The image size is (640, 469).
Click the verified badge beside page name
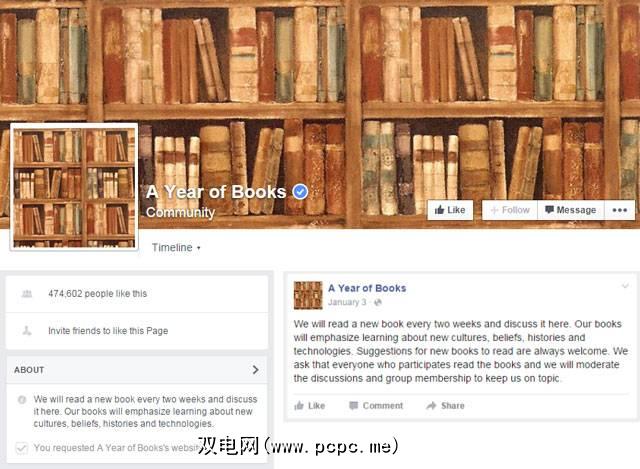tap(300, 191)
